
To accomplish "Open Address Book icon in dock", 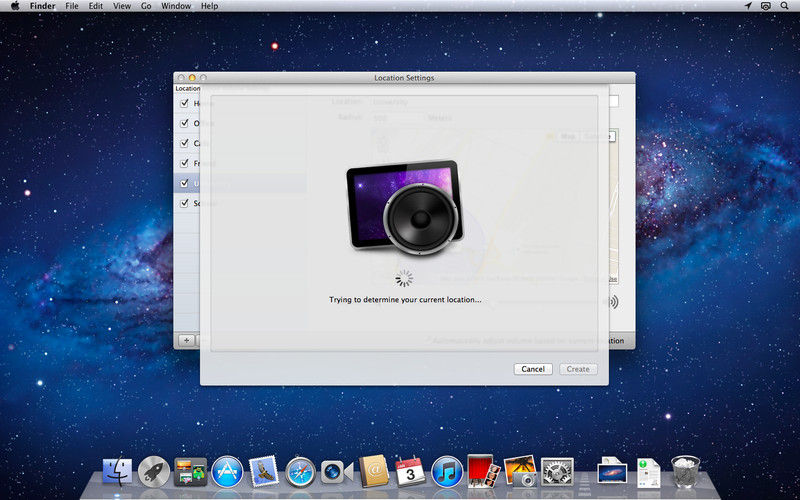I will pos(374,471).
